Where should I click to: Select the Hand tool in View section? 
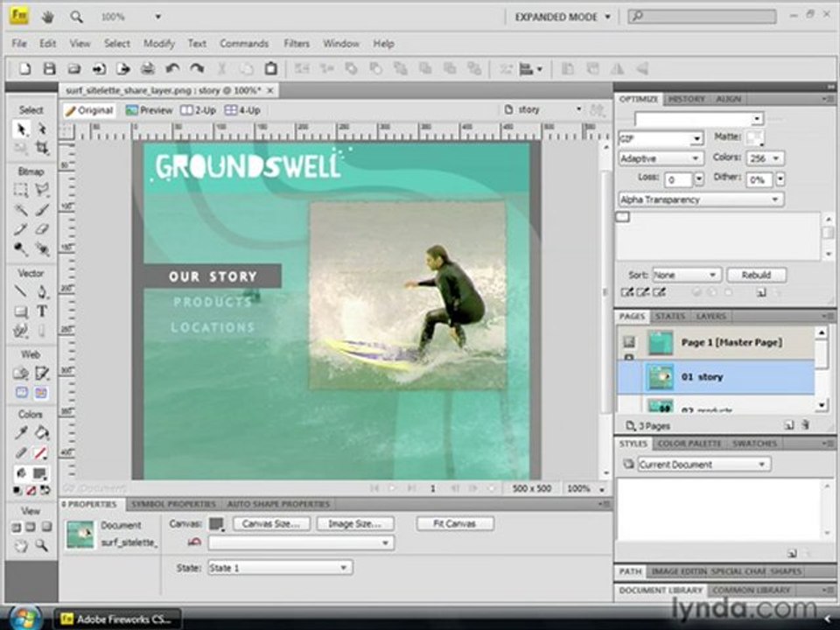click(21, 546)
